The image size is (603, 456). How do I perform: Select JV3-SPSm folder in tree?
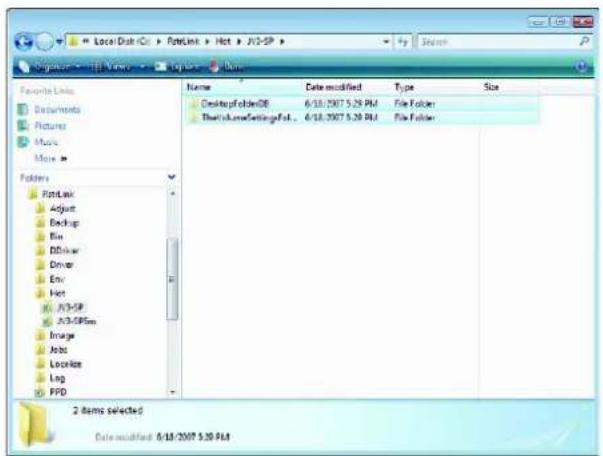(x=76, y=321)
